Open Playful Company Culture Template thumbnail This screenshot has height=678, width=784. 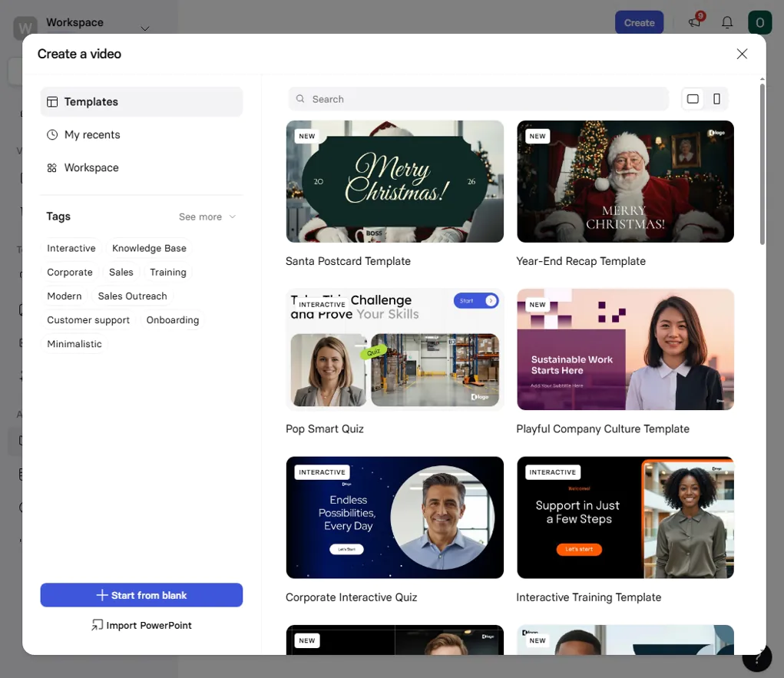click(x=625, y=349)
